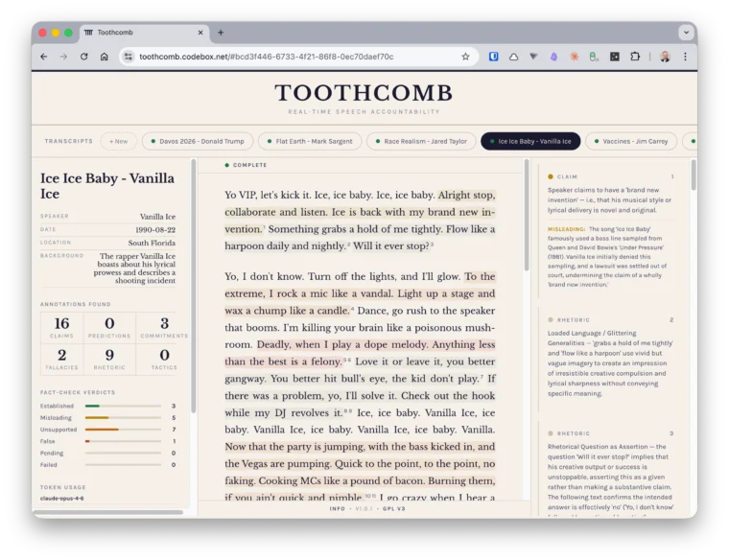Click highlighted 'To the extreme, I rock a mic' passage
The width and height of the screenshot is (729, 560).
pyautogui.click(x=360, y=293)
